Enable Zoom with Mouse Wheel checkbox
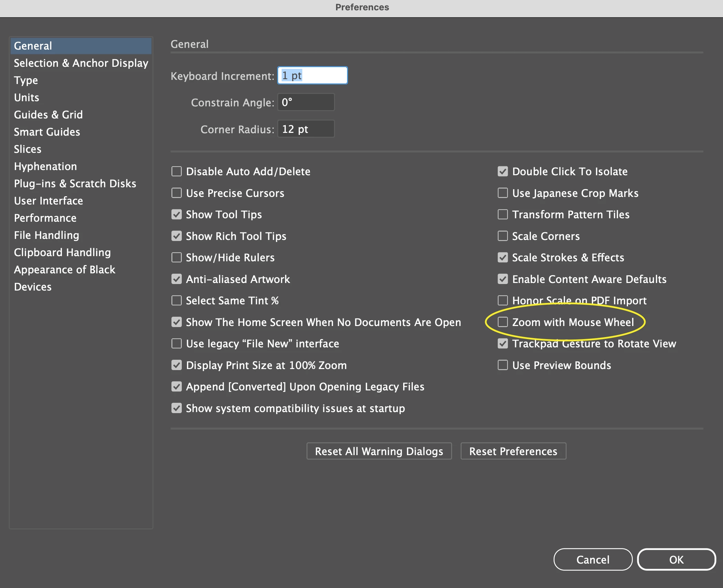 click(503, 322)
